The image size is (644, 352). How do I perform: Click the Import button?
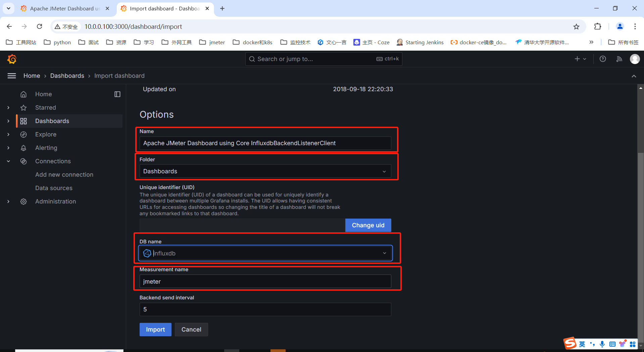tap(155, 330)
